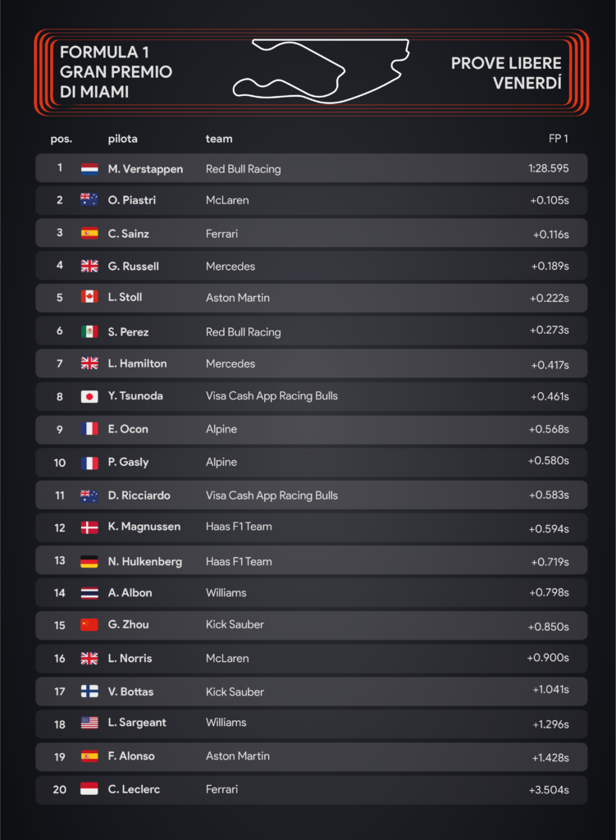
Task: Click the Formula 1 Gran Premio di Miami heading
Action: pyautogui.click(x=116, y=72)
